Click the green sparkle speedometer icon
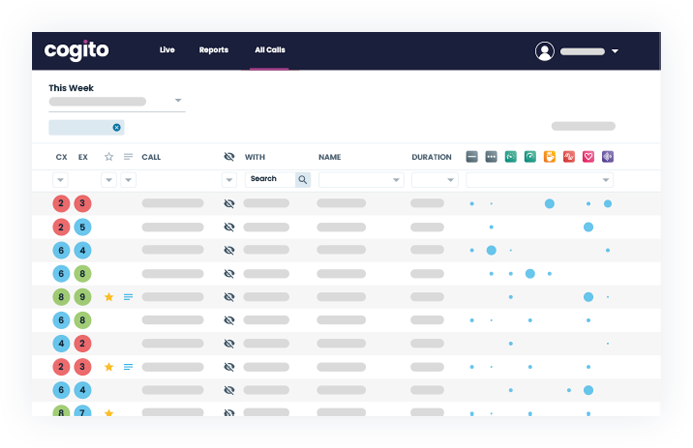Image resolution: width=693 pixels, height=448 pixels. (x=510, y=157)
